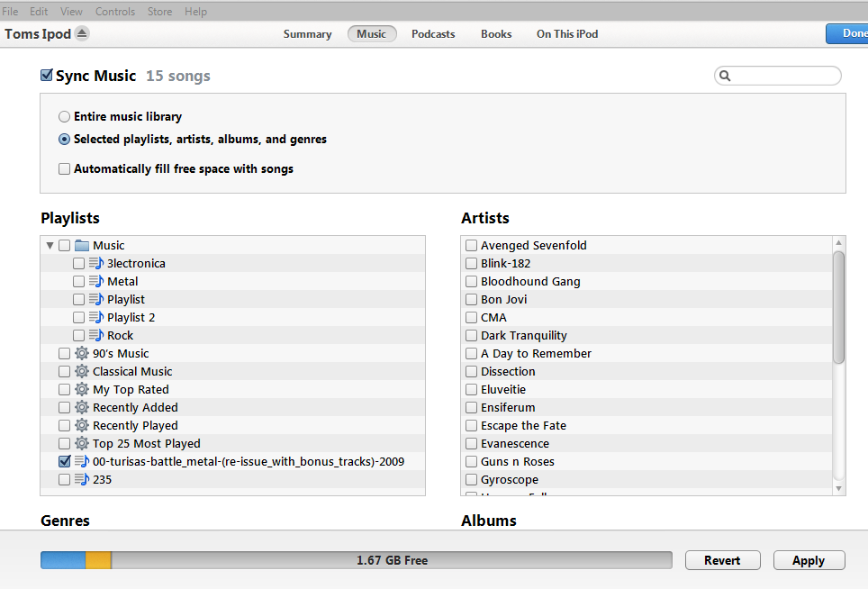This screenshot has height=589, width=868.
Task: Uncheck the Sync Music checkbox
Action: [47, 76]
